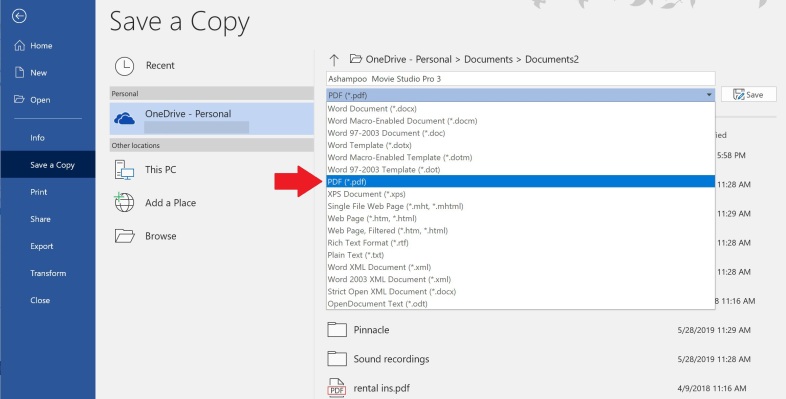Select OneDrive - Personal location
786x399 pixels.
[212, 119]
